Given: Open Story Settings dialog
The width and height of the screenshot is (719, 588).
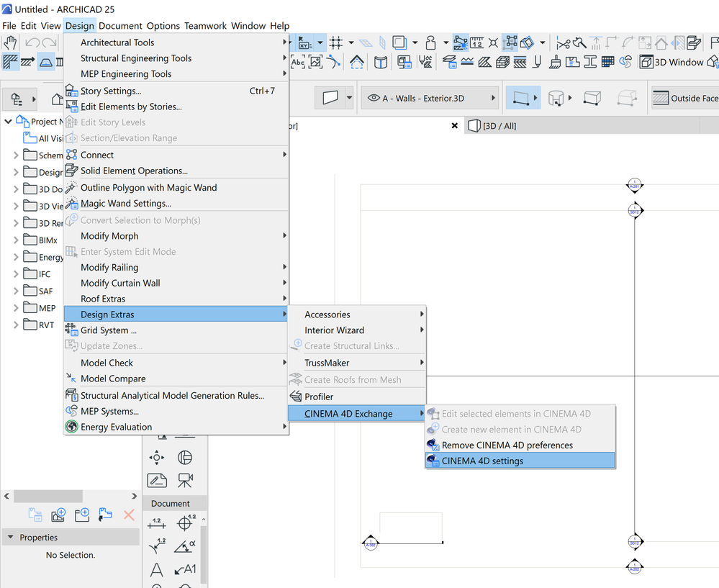Looking at the screenshot, I should (x=176, y=91).
